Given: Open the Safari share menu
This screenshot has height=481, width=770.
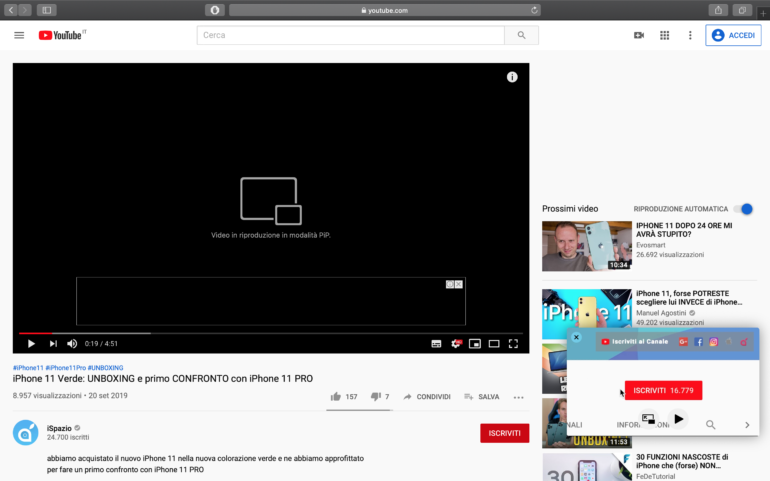Looking at the screenshot, I should point(718,10).
